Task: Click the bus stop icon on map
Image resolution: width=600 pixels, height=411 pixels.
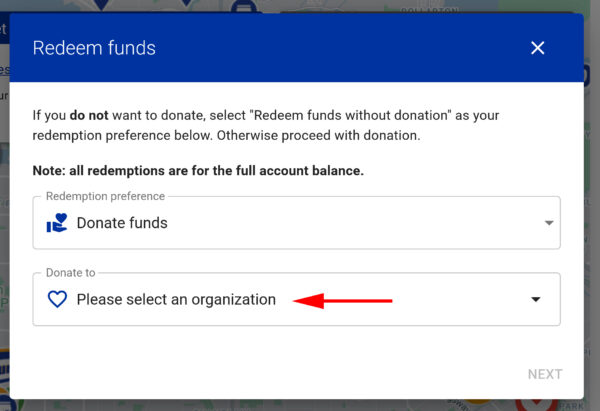Action: click(243, 6)
